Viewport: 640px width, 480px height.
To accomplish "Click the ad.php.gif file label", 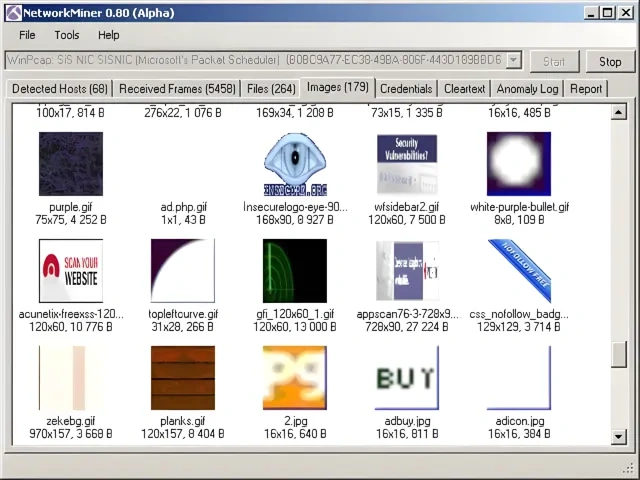I will [183, 207].
